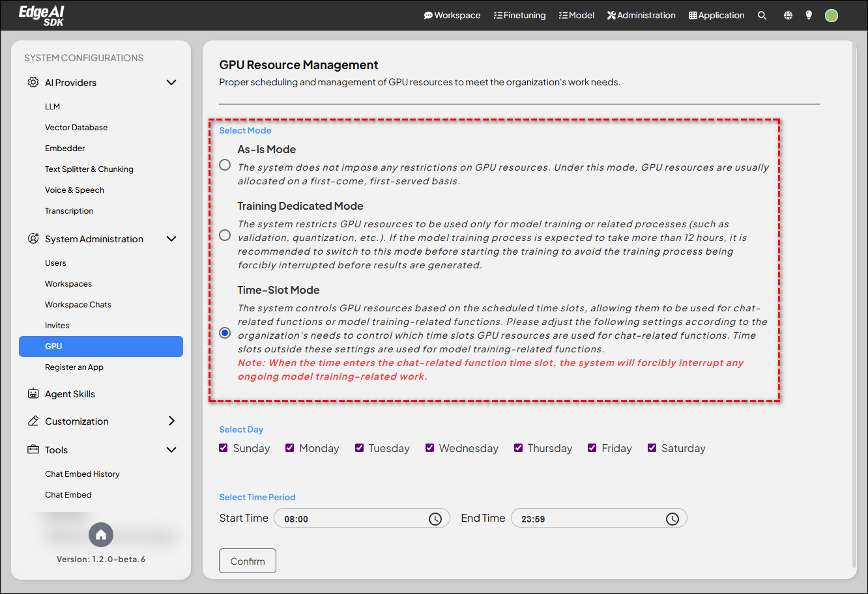This screenshot has width=868, height=594.
Task: Open Vector Database settings in sidebar
Action: [x=76, y=128]
